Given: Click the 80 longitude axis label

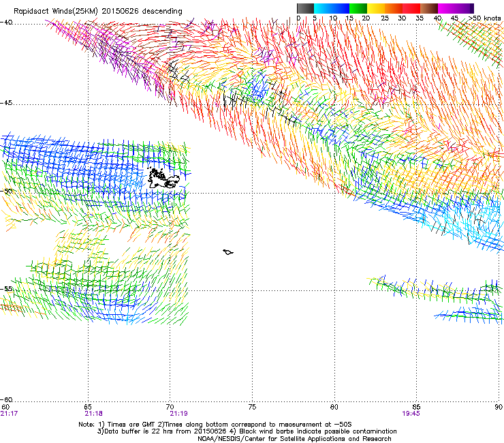Looking at the screenshot, I should [x=334, y=407].
